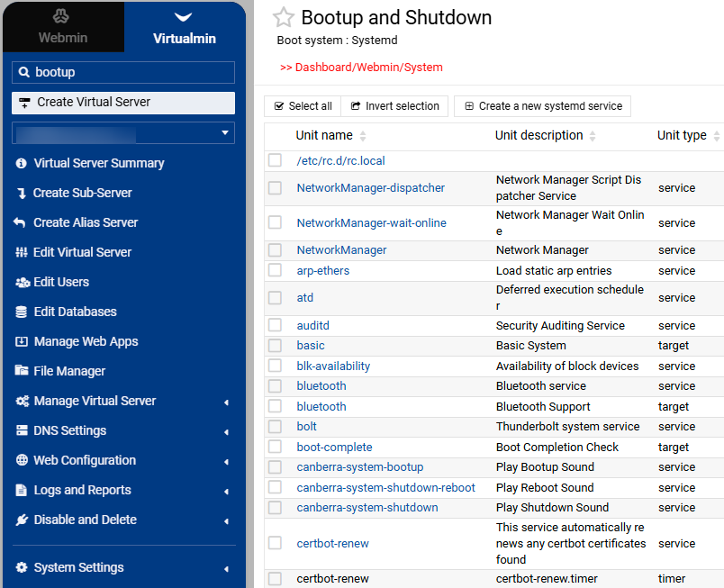This screenshot has height=588, width=724.
Task: Switch to the Virtualmin tab
Action: click(x=185, y=27)
